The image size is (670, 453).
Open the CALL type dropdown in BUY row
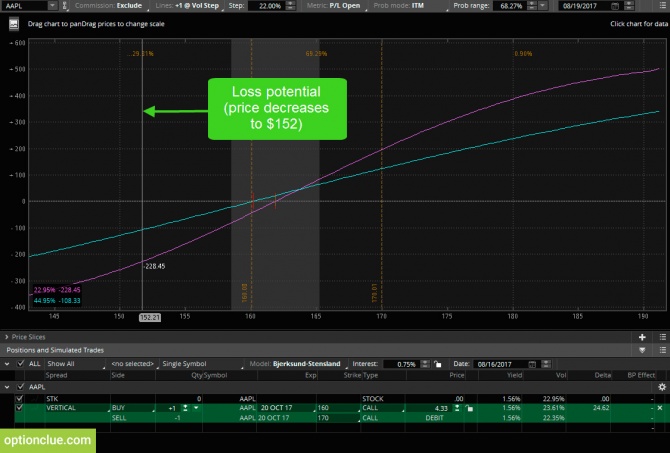(x=383, y=408)
